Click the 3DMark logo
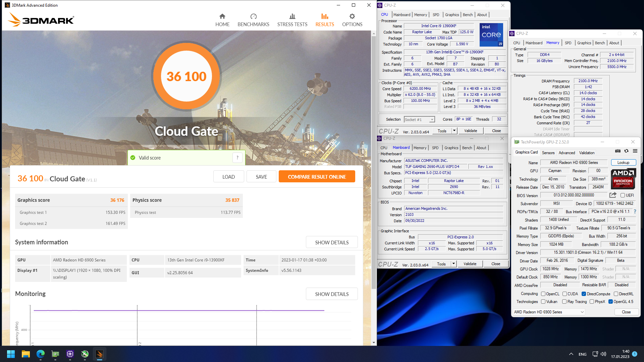 click(x=41, y=20)
